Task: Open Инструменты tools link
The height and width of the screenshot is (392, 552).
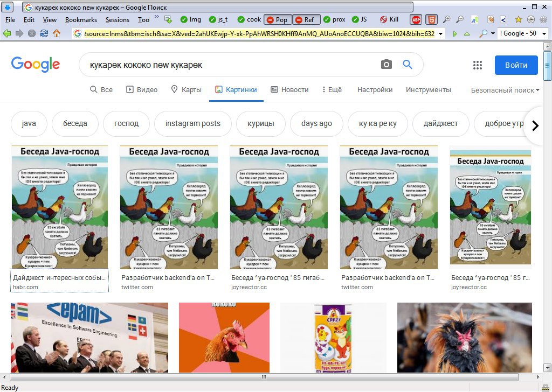Action: click(x=429, y=89)
